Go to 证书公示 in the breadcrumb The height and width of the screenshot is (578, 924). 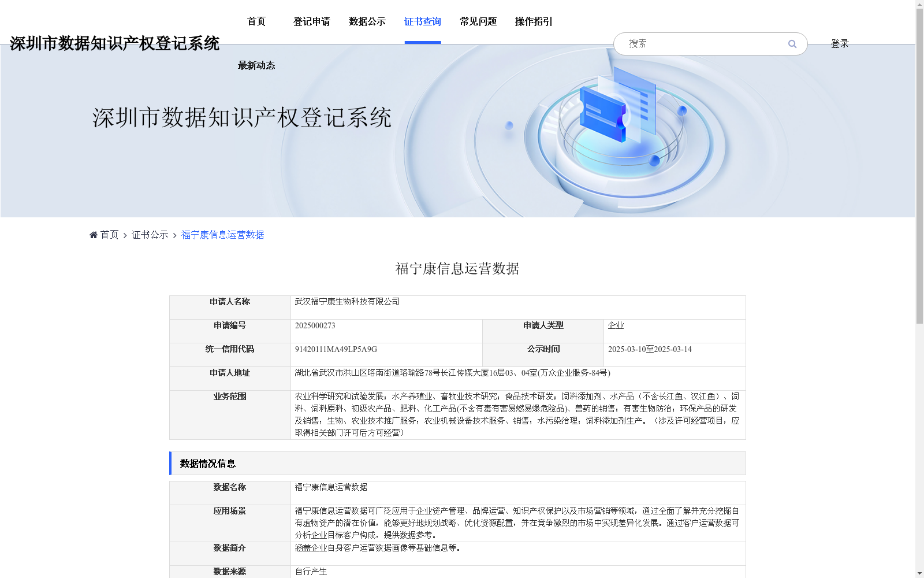(150, 235)
